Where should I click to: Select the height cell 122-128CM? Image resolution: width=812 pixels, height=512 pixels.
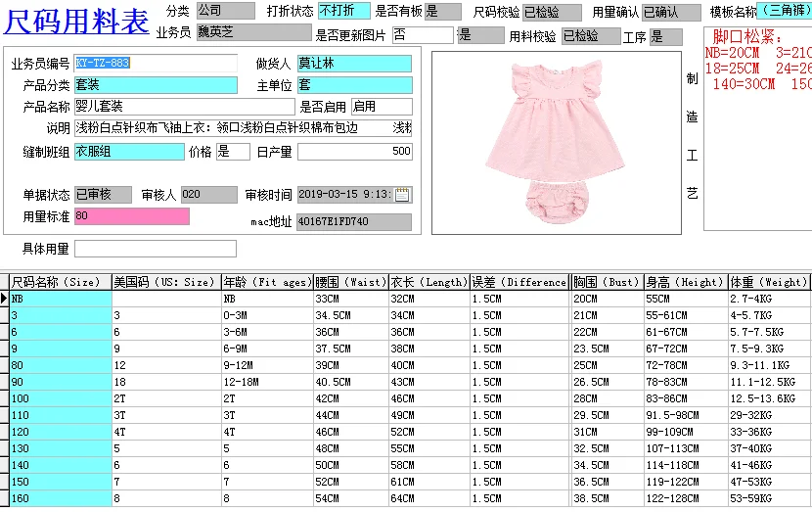click(686, 498)
